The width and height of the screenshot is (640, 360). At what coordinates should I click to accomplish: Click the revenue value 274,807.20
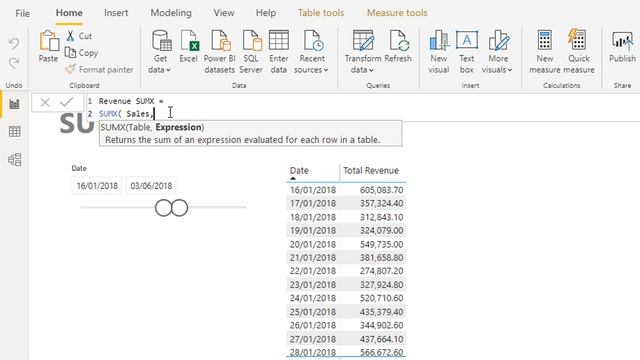coord(382,271)
